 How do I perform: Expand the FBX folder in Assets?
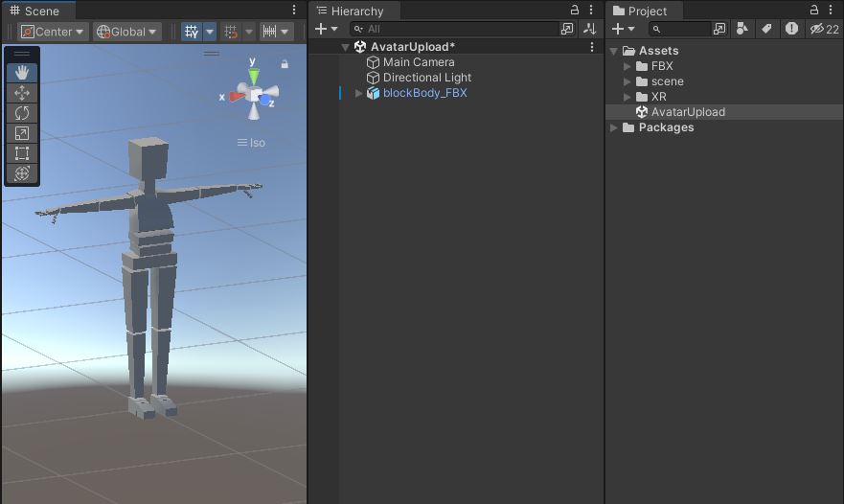627,66
